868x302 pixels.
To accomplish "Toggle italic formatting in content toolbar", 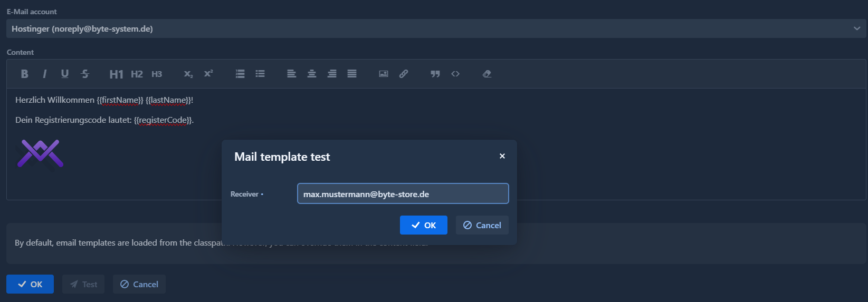I will [x=44, y=74].
